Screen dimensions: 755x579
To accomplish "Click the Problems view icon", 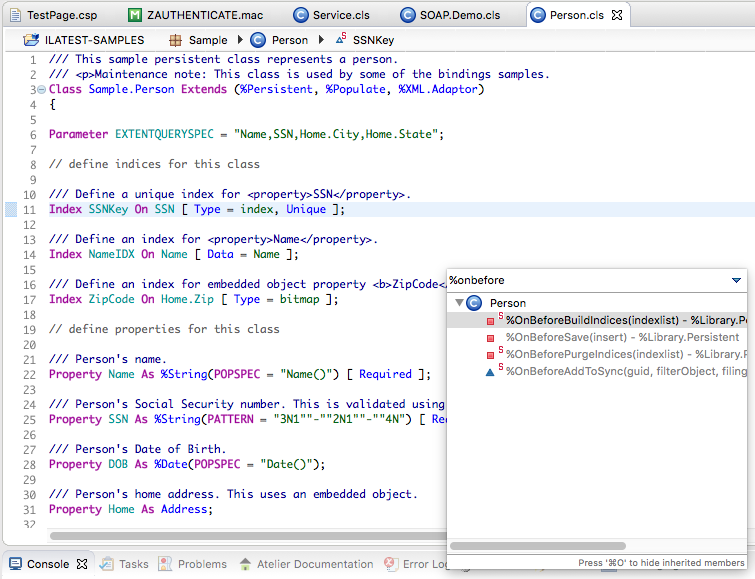I will click(x=165, y=564).
